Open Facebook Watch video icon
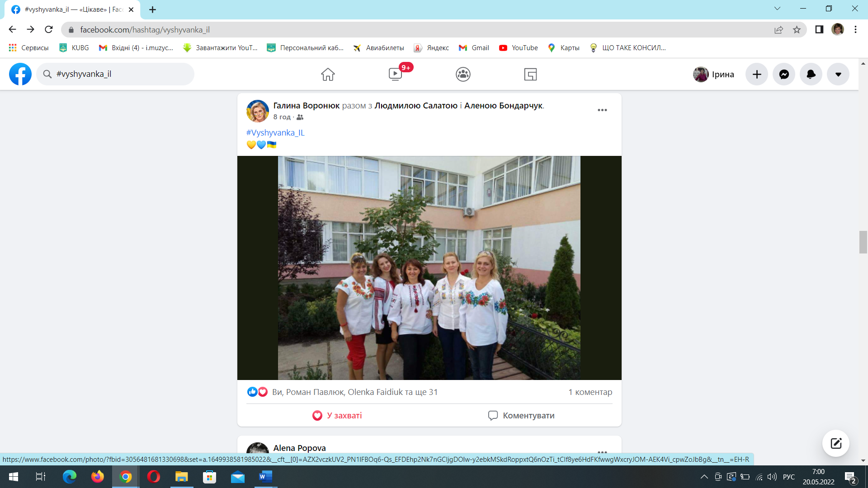 [x=395, y=74]
